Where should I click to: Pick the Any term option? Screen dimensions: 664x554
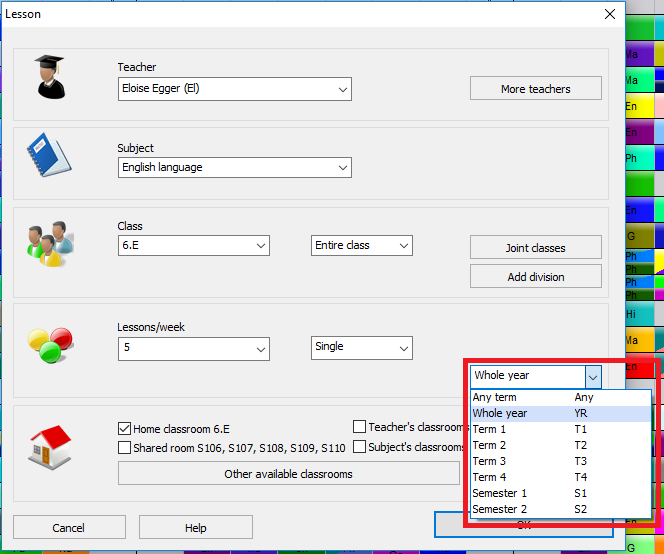pyautogui.click(x=494, y=398)
